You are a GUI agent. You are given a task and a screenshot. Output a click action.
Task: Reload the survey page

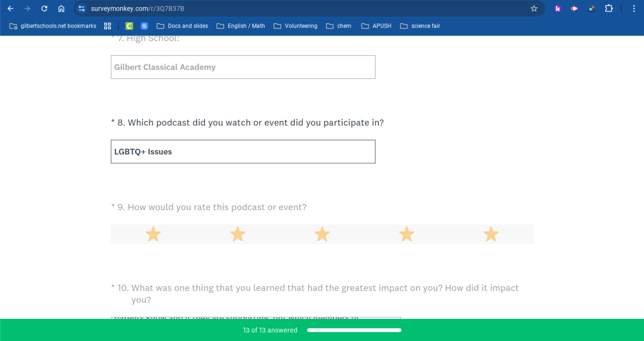coord(44,9)
